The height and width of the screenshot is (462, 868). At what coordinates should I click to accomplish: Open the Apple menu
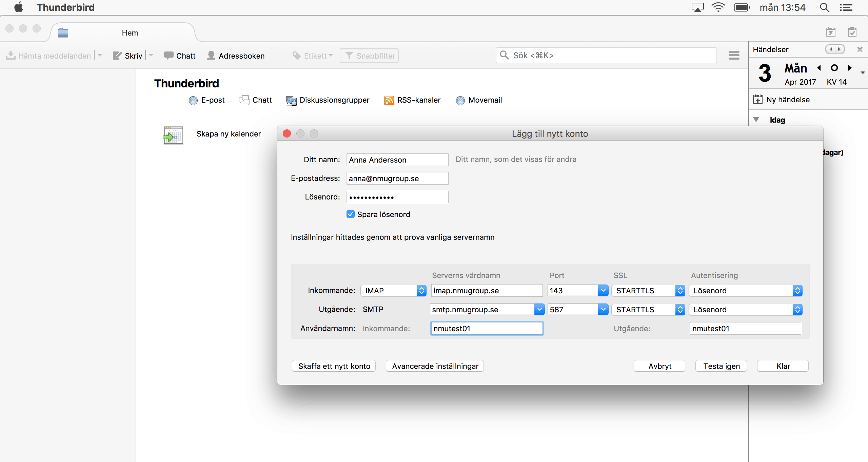pos(19,7)
